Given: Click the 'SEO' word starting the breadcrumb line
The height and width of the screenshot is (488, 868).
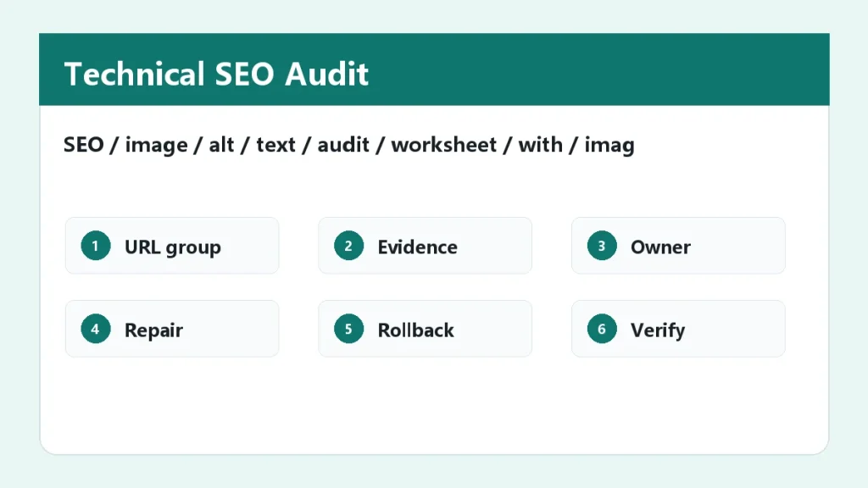Looking at the screenshot, I should [x=84, y=145].
